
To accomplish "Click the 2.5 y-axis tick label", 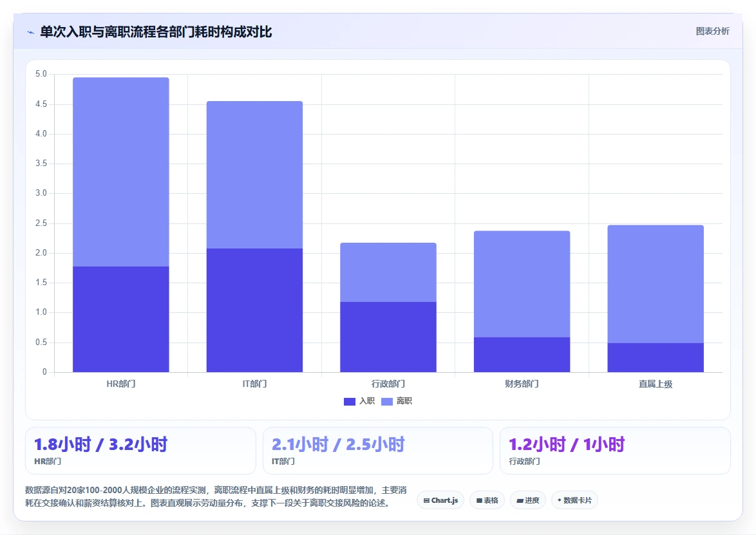I will (41, 223).
